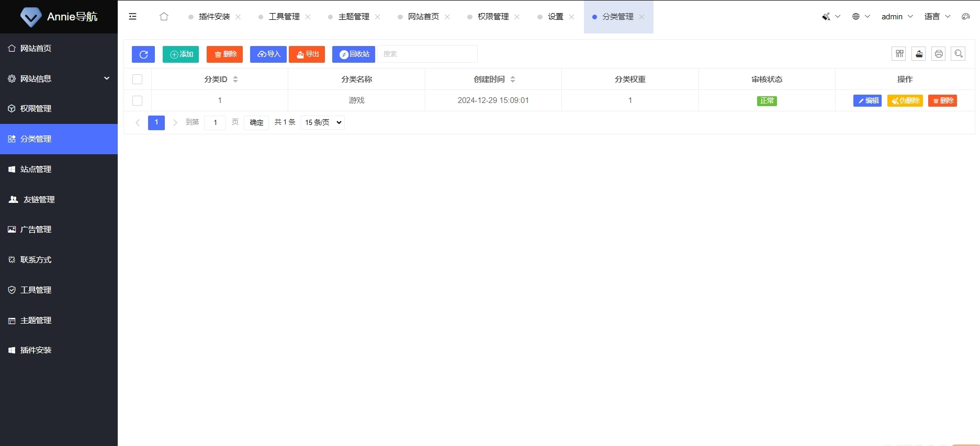This screenshot has height=446, width=980.
Task: Close the 设置 tab
Action: [571, 17]
